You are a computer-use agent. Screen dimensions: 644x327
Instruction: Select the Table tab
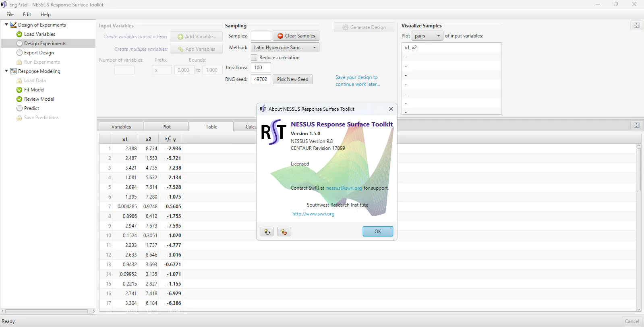pyautogui.click(x=211, y=127)
